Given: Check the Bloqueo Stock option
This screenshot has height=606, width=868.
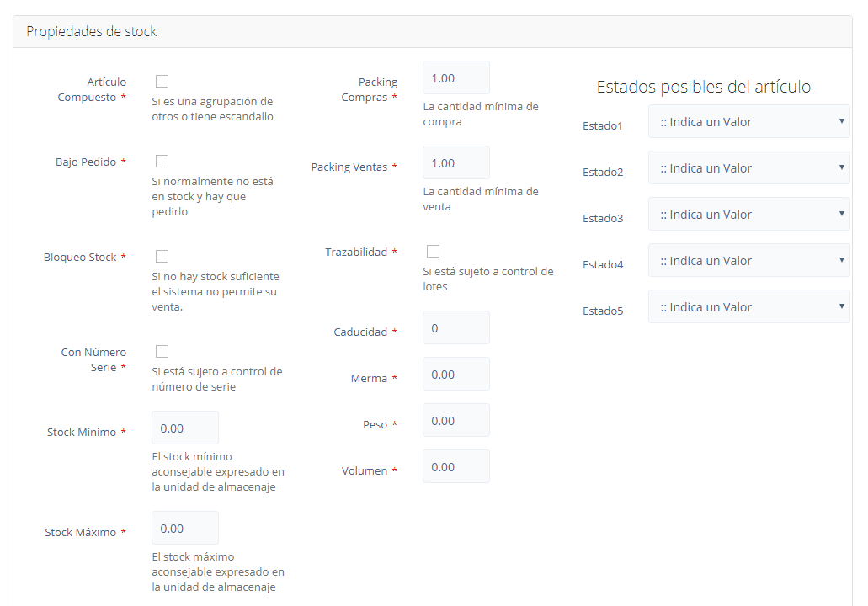Looking at the screenshot, I should [162, 256].
